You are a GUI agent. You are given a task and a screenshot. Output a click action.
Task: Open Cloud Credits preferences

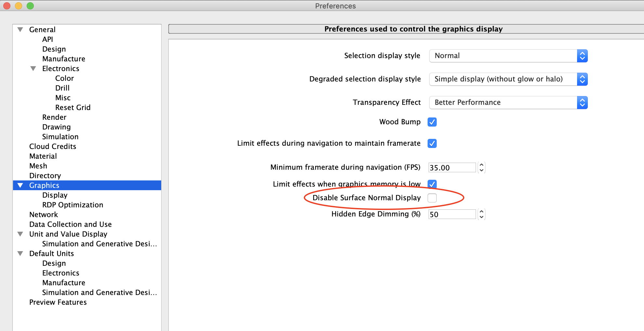[x=53, y=146]
